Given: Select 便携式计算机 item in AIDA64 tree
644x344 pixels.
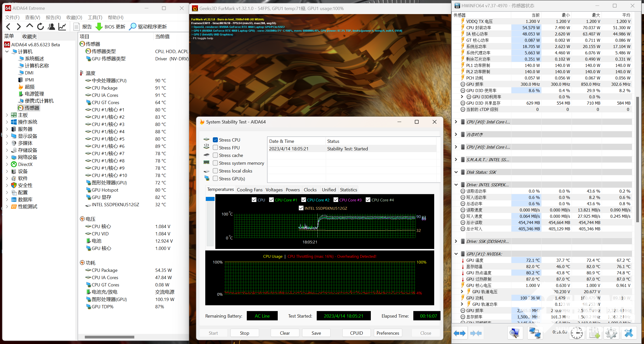Looking at the screenshot, I should tap(36, 101).
